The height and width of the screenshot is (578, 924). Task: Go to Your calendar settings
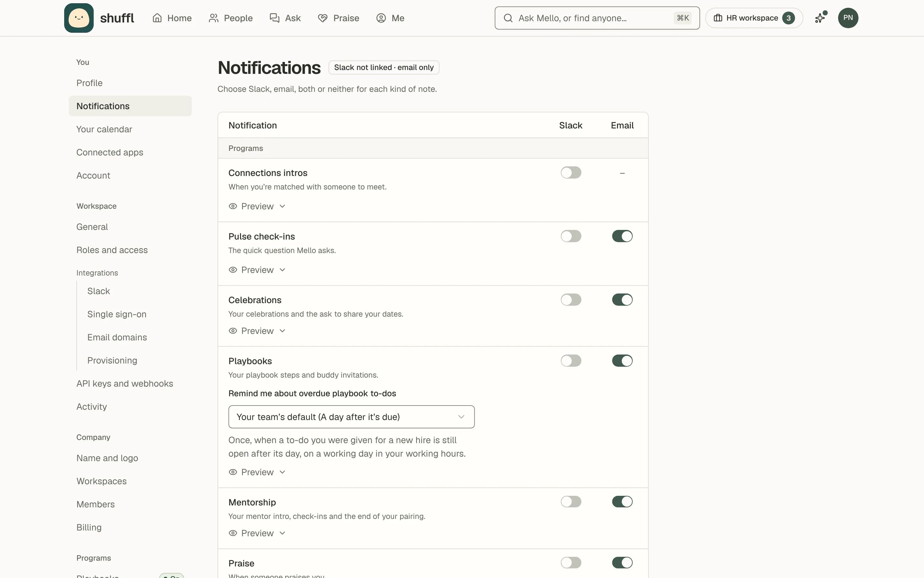[130, 129]
